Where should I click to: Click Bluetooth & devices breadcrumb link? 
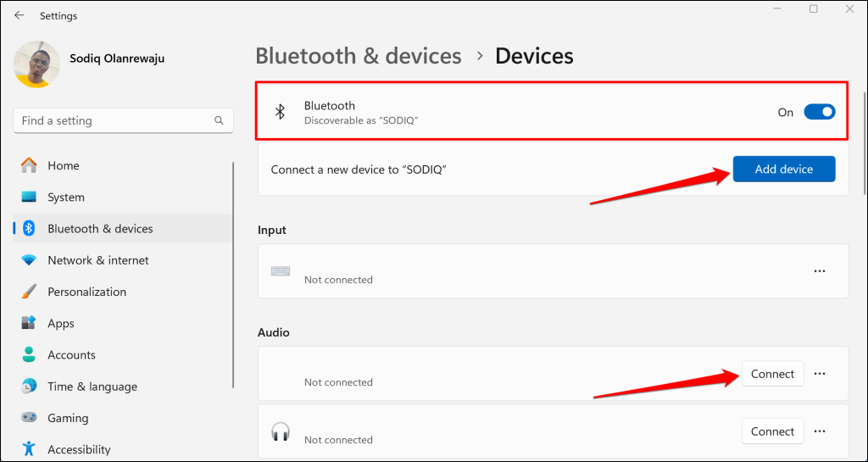click(x=359, y=57)
